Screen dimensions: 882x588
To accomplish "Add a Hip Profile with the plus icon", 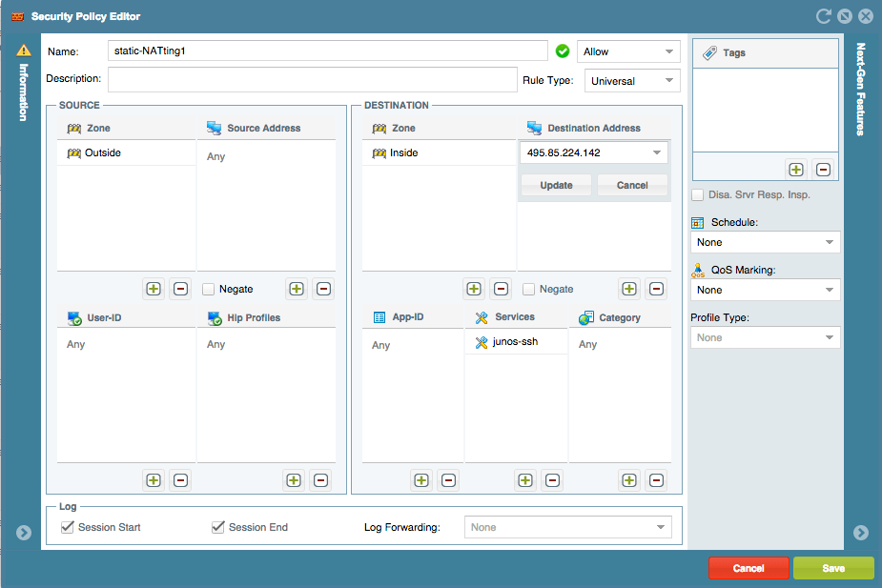I will coord(294,480).
